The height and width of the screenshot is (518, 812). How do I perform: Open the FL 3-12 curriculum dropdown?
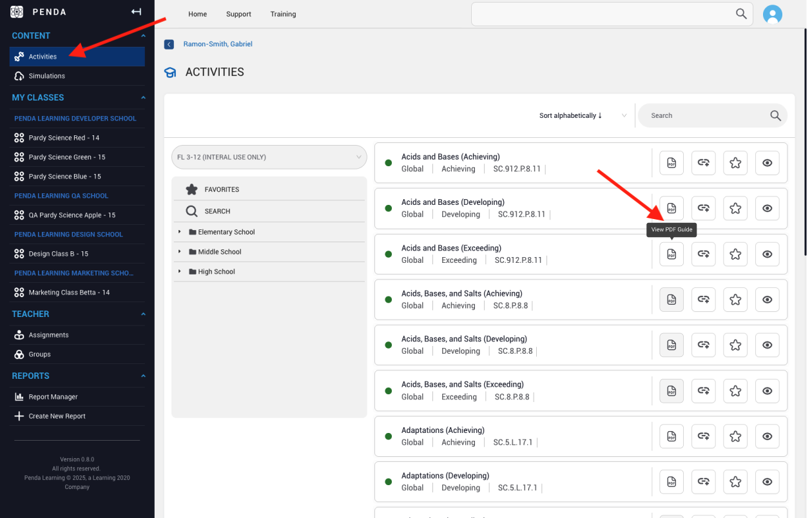click(x=269, y=157)
